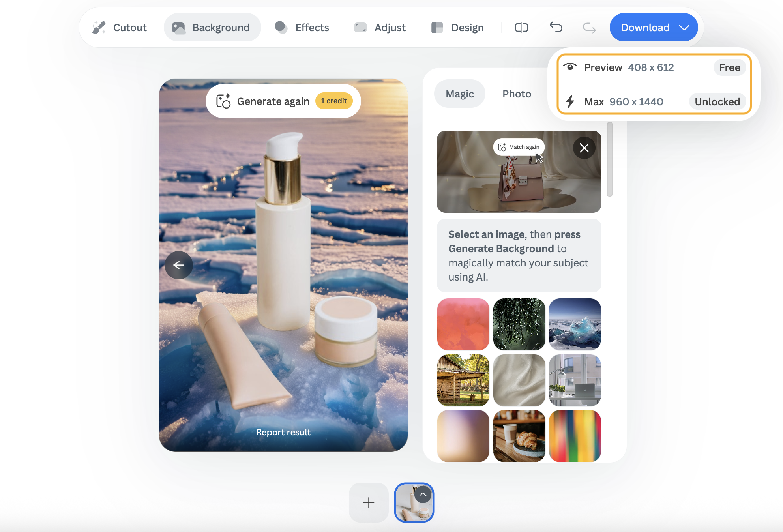Click the Match again button

pyautogui.click(x=519, y=147)
